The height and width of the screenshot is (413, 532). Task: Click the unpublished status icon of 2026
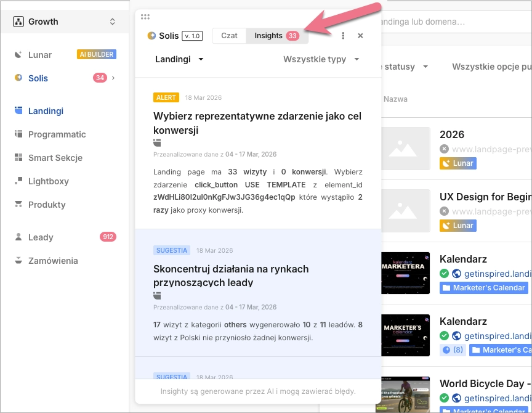click(444, 149)
